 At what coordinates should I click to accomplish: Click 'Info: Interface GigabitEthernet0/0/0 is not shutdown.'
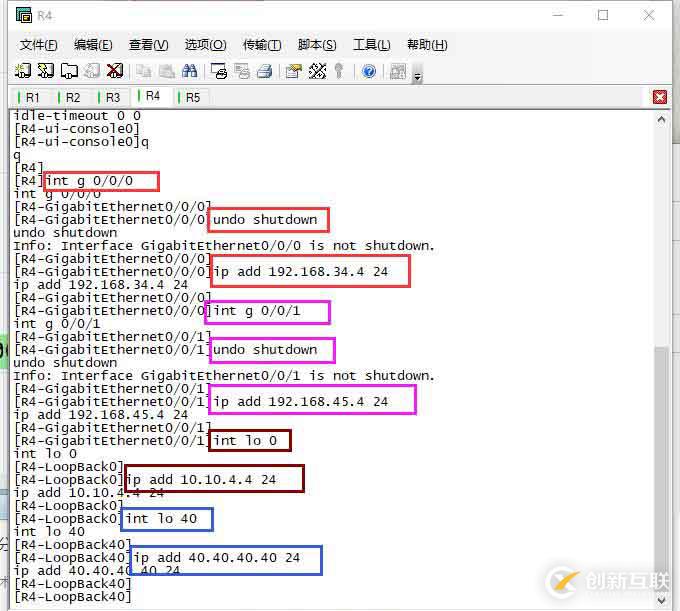point(224,246)
